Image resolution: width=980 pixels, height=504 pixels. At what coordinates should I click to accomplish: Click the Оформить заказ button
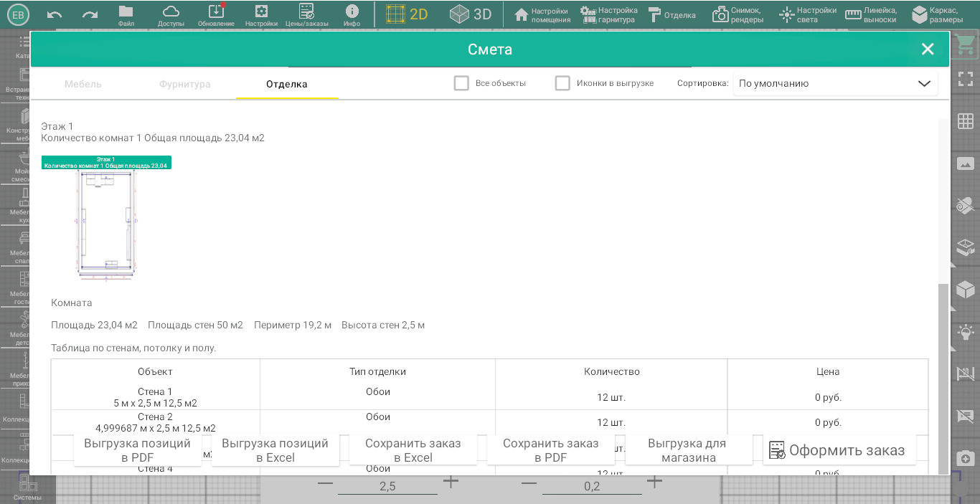(x=839, y=450)
